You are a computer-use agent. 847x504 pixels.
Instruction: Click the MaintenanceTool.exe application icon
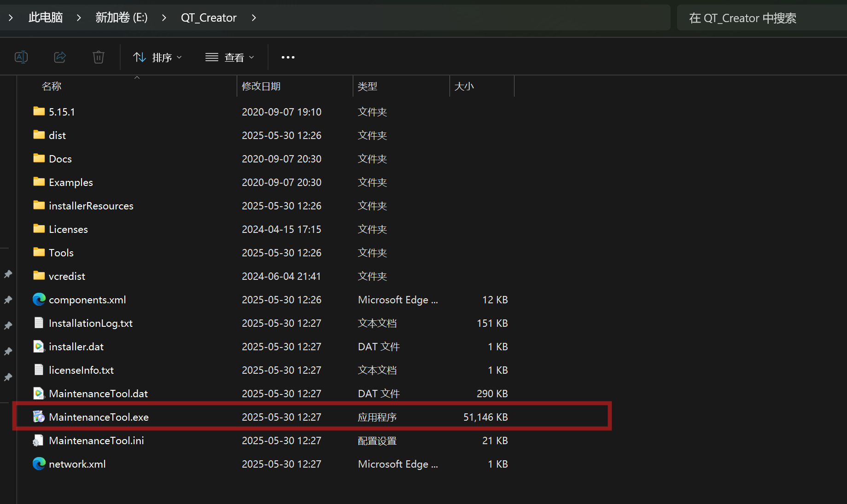[x=39, y=417]
